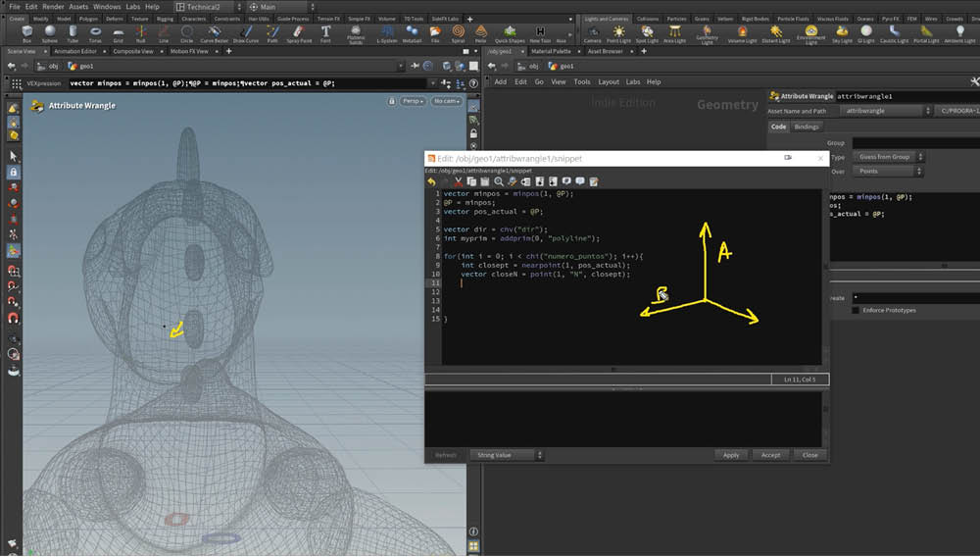Open the Render menu
The width and height of the screenshot is (980, 557).
53,7
